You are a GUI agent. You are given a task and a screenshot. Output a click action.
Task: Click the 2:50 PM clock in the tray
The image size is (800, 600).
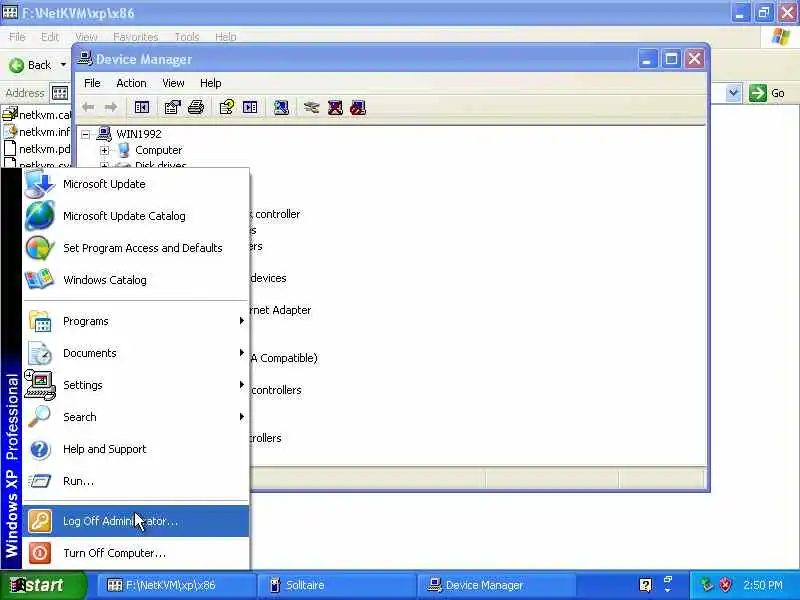click(763, 585)
